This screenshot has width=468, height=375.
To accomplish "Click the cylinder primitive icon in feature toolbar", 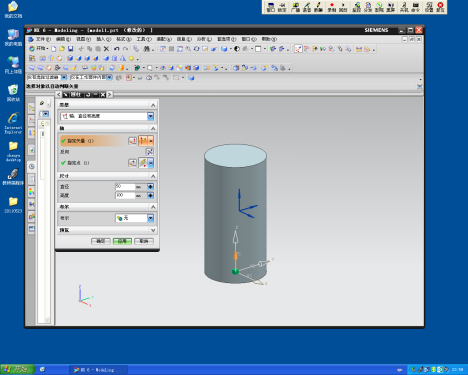I will [x=114, y=58].
